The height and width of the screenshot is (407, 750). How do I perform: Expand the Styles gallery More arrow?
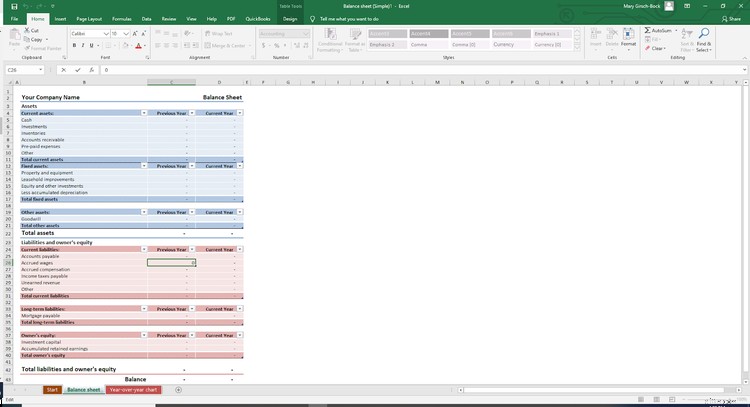pyautogui.click(x=577, y=47)
